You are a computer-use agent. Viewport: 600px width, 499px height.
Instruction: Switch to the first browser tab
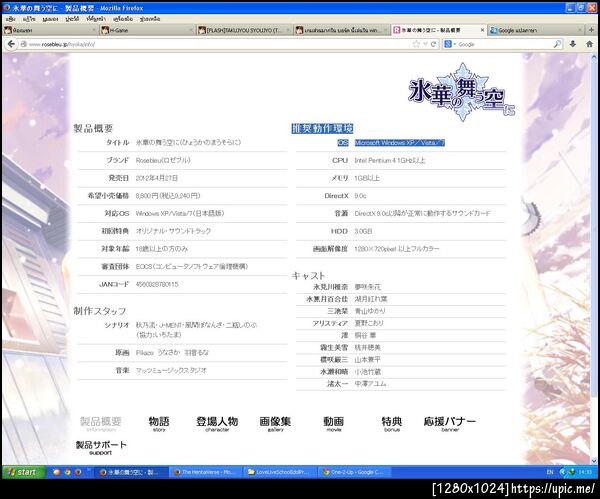[x=50, y=30]
